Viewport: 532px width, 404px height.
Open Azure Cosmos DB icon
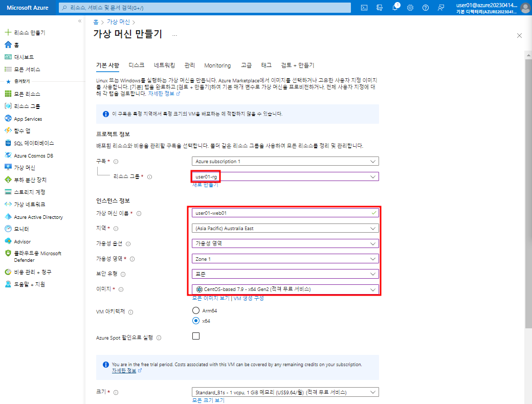[8, 155]
